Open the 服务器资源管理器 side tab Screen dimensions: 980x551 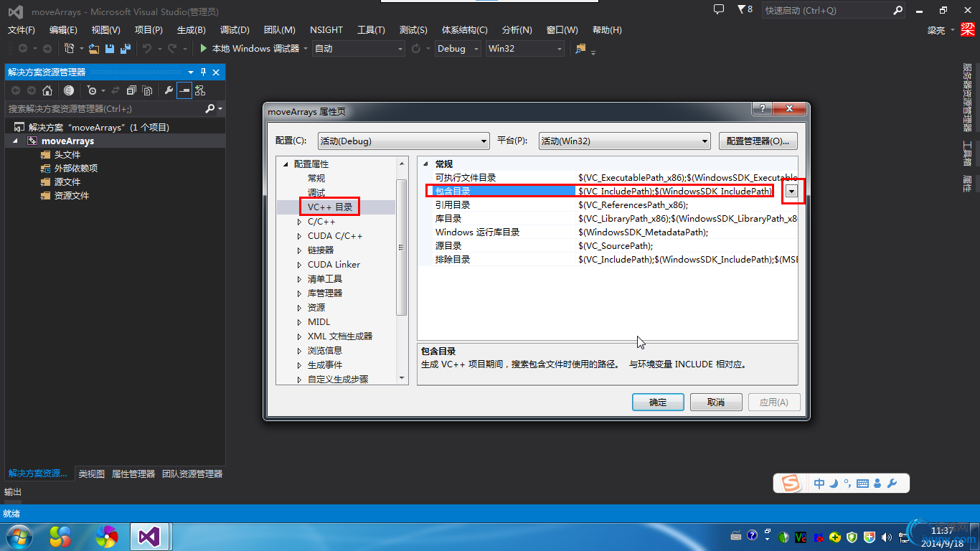968,98
